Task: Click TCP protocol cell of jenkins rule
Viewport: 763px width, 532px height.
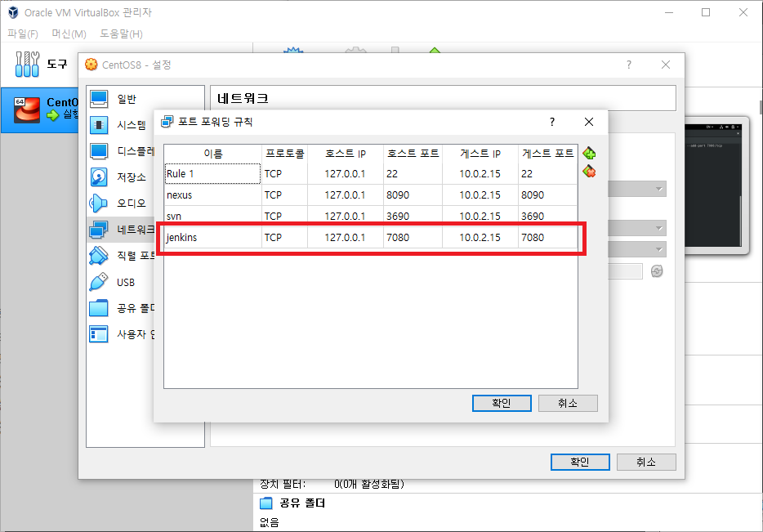Action: [x=284, y=238]
